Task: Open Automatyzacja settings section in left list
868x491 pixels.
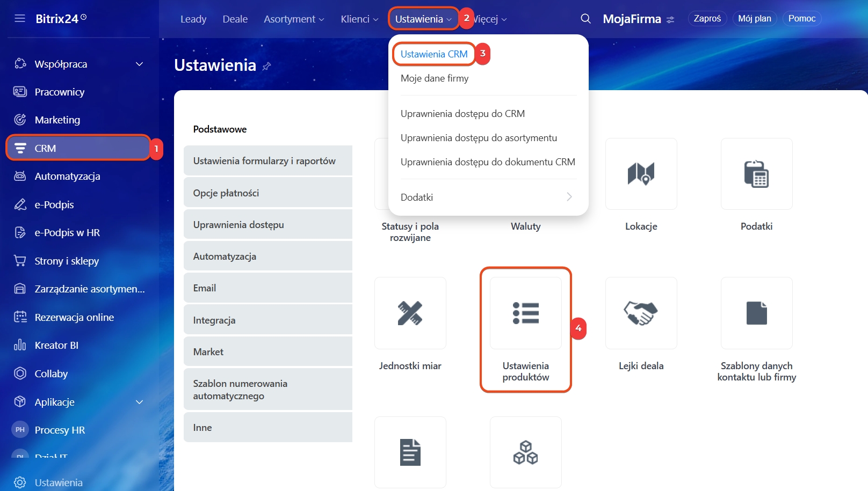Action: [x=268, y=256]
